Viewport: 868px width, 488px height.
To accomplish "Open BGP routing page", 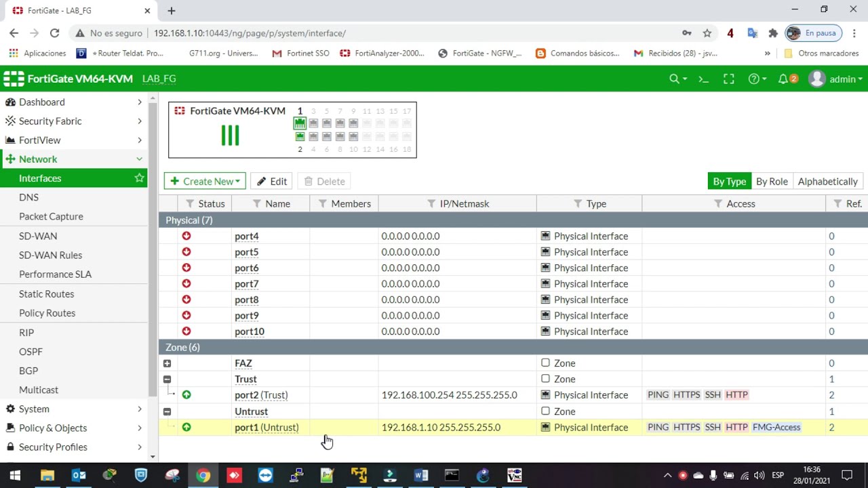I will coord(28,371).
